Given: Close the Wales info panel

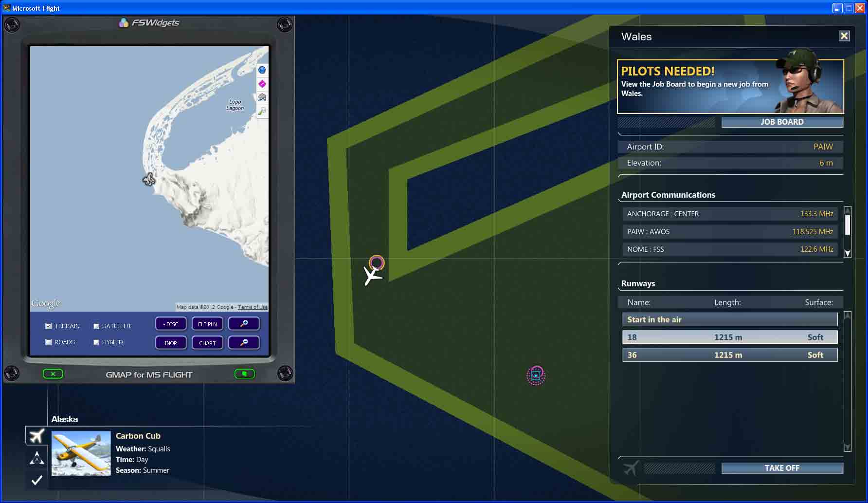Looking at the screenshot, I should click(844, 36).
